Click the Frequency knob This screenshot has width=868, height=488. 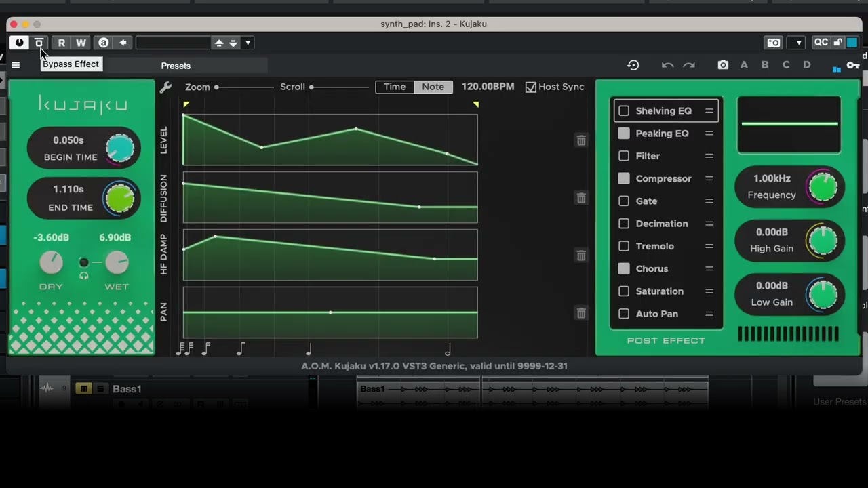(x=823, y=187)
